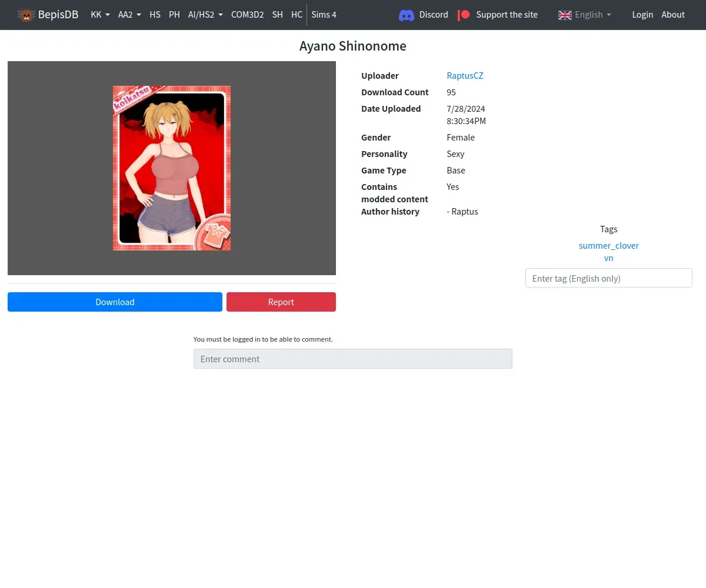The height and width of the screenshot is (588, 706).
Task: Expand the AA2 dropdown menu
Action: click(129, 15)
